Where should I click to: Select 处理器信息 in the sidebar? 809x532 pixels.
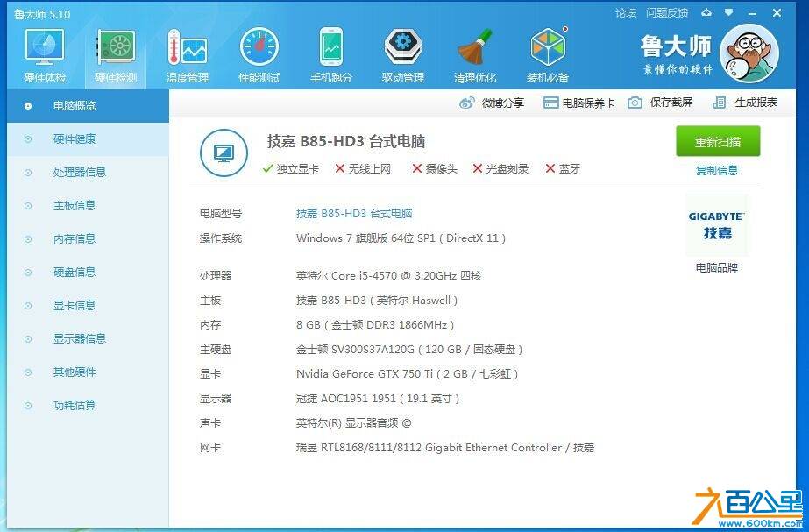click(x=79, y=172)
